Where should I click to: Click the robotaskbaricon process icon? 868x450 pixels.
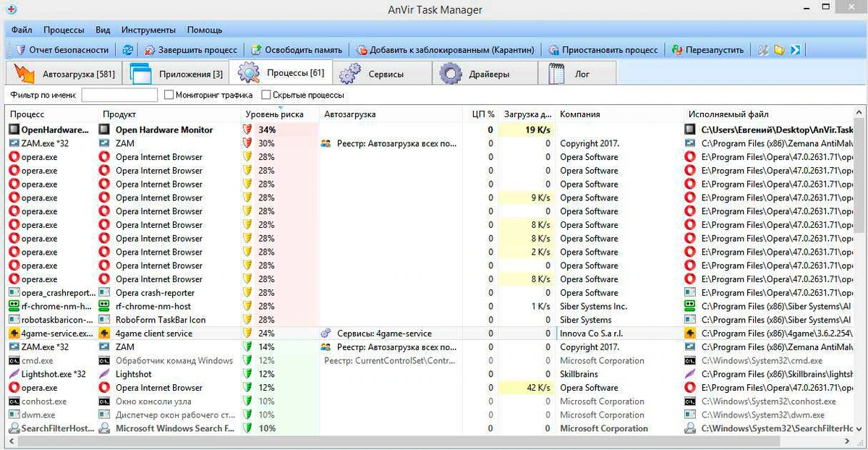click(14, 320)
